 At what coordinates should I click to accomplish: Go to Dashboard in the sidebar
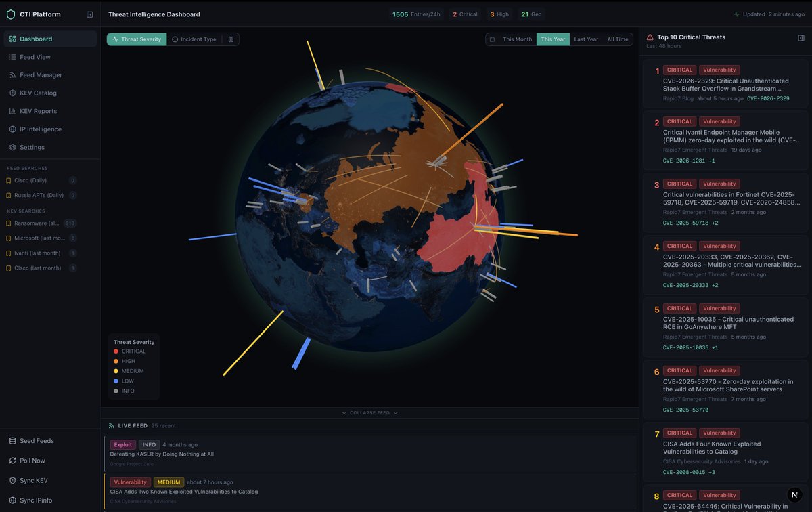point(50,39)
